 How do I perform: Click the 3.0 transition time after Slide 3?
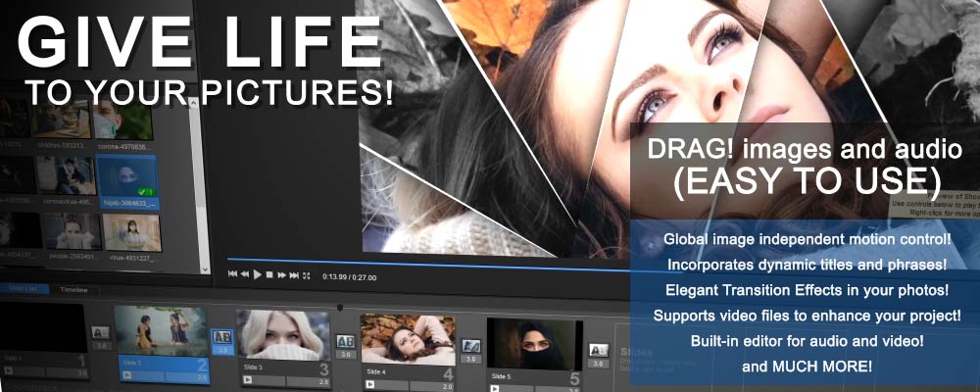point(346,355)
